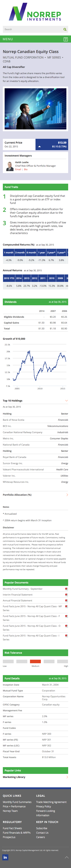Click the fund hero image of businessman
The width and height of the screenshot is (71, 868).
35,109
